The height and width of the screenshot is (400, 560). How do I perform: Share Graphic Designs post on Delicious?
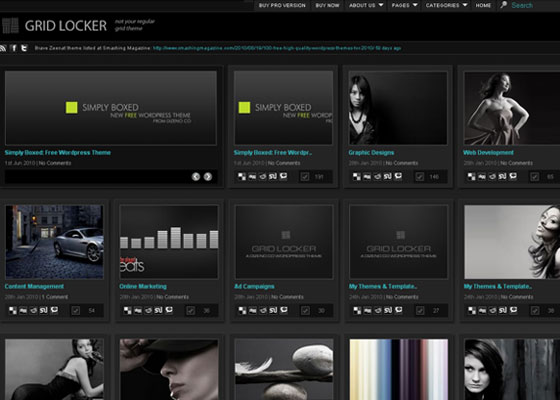pos(357,176)
